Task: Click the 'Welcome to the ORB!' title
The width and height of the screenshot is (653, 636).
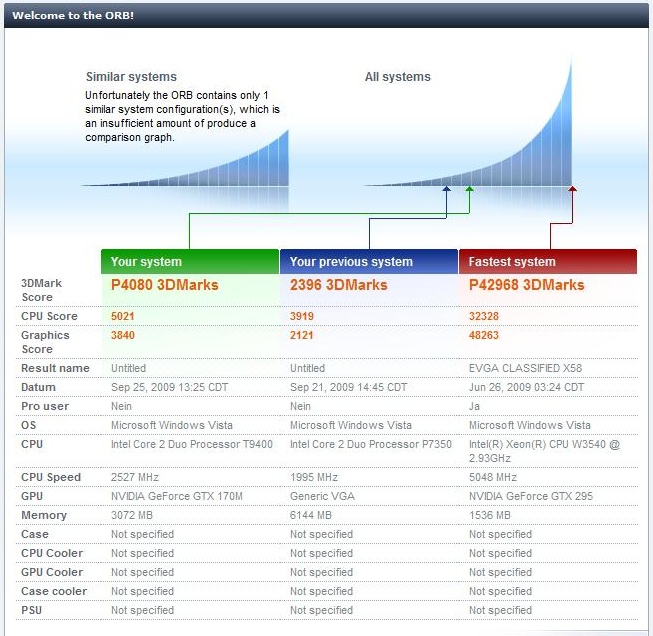Action: tap(73, 15)
